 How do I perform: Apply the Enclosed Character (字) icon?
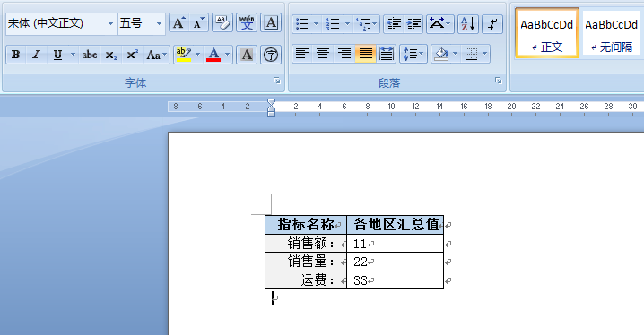(271, 55)
